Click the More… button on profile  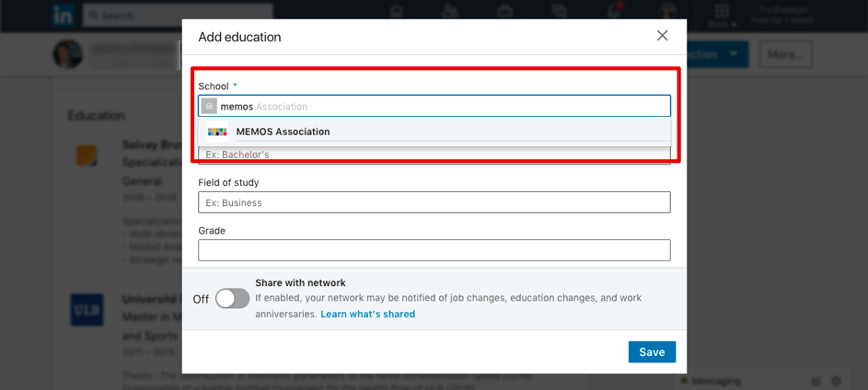785,54
